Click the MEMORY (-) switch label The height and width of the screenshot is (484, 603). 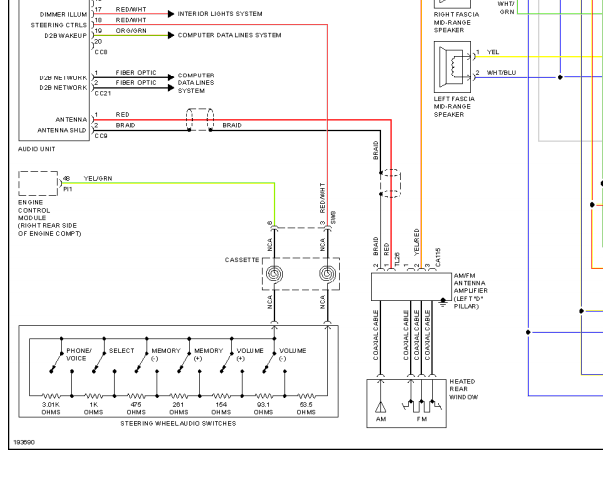166,354
